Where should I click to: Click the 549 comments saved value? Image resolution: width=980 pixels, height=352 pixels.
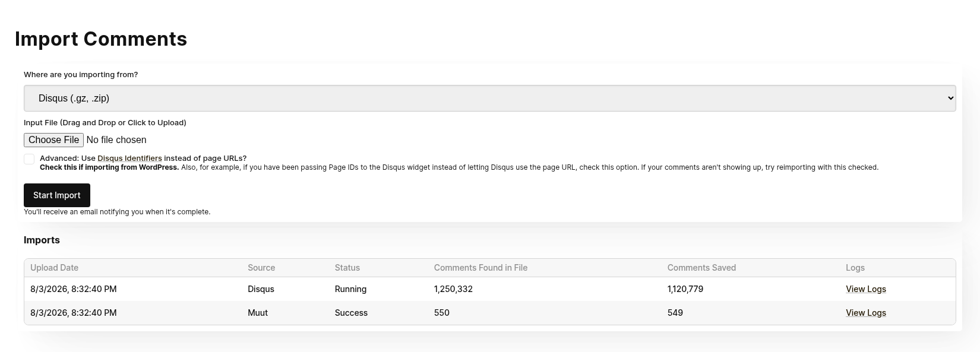[x=675, y=313]
